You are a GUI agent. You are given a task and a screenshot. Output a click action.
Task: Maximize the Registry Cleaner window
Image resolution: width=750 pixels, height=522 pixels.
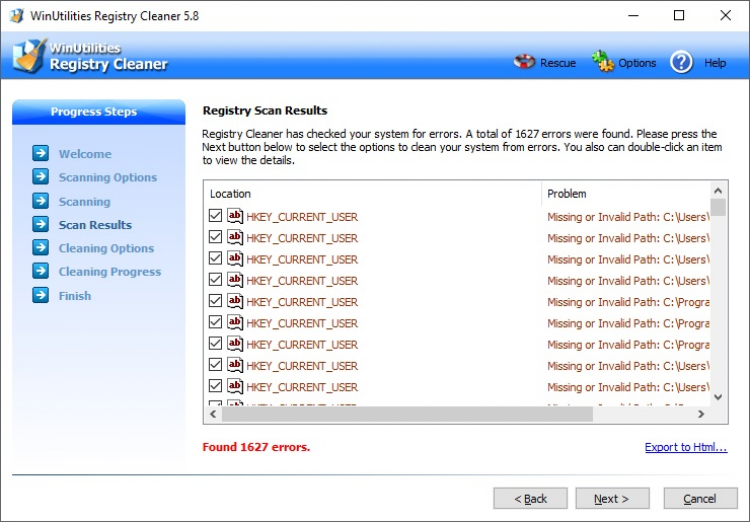679,15
